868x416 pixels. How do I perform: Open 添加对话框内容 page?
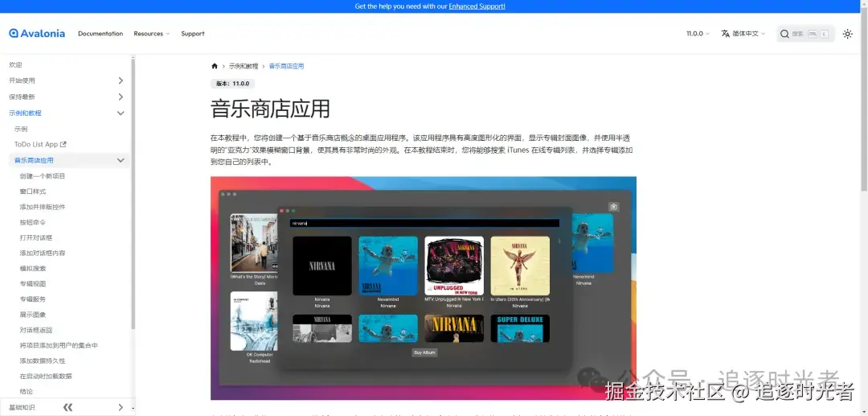(x=43, y=253)
